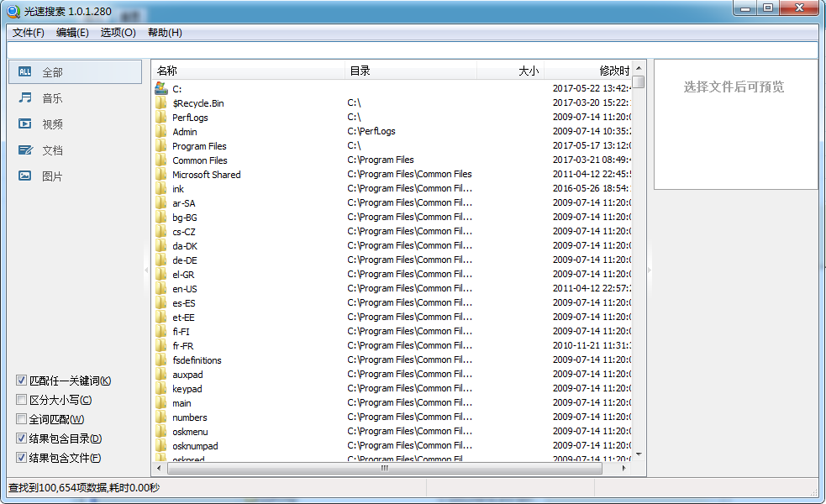Select the 文档 category label
This screenshot has height=504, width=826.
tap(52, 150)
